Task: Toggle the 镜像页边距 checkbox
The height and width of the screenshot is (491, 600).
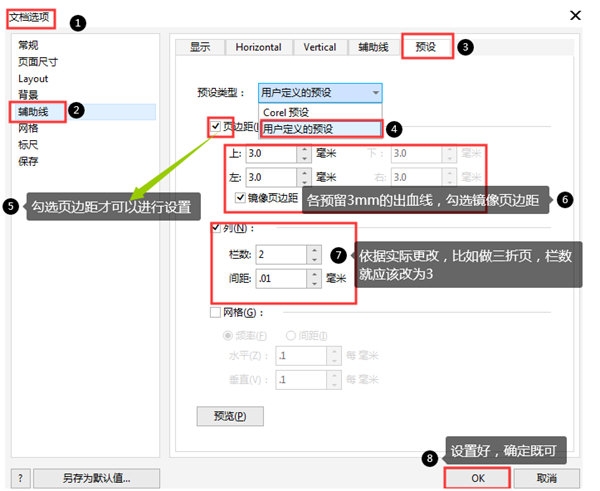Action: [240, 198]
